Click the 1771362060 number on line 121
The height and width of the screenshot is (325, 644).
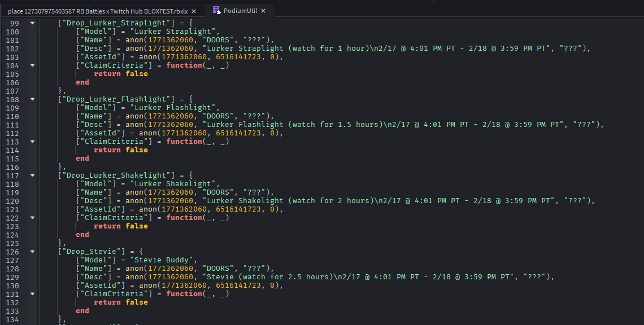click(184, 209)
